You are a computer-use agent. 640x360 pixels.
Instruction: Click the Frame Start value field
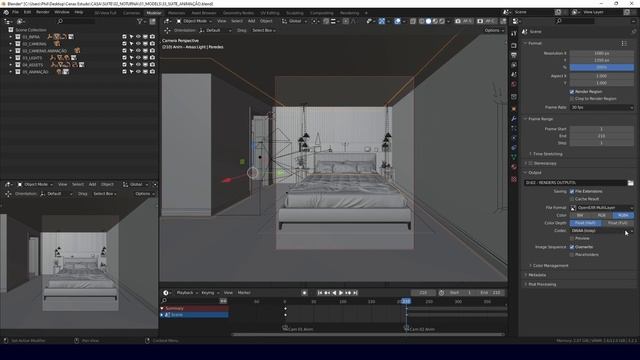point(602,129)
